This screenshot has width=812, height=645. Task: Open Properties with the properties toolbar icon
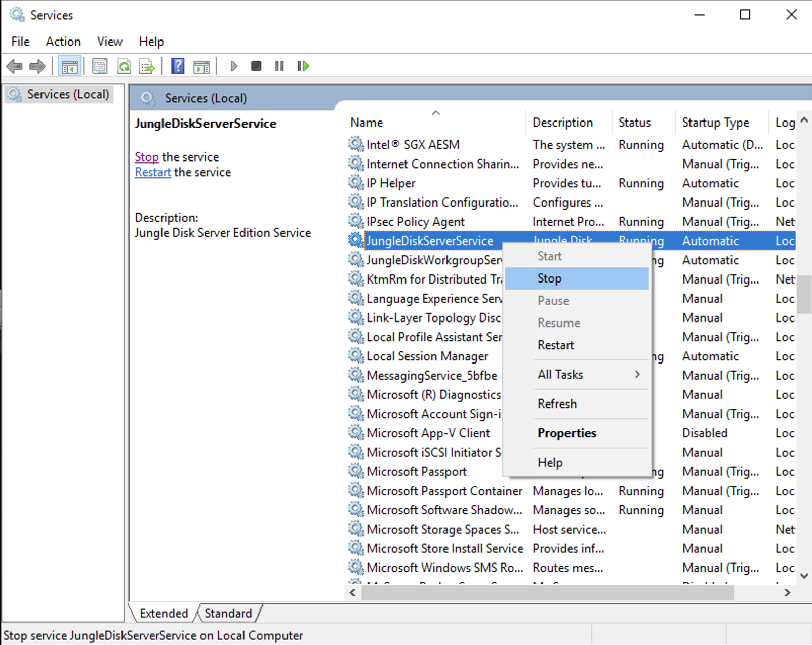(100, 66)
